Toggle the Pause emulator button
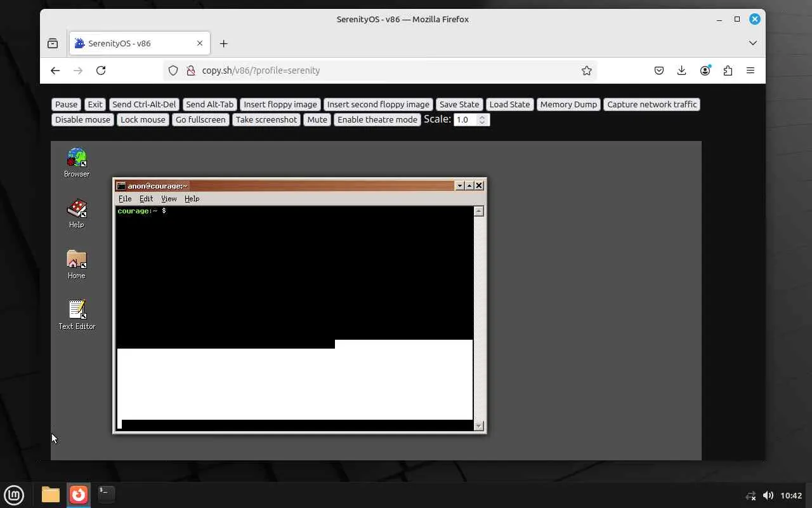Screen dimensions: 812x508 click(x=66, y=104)
